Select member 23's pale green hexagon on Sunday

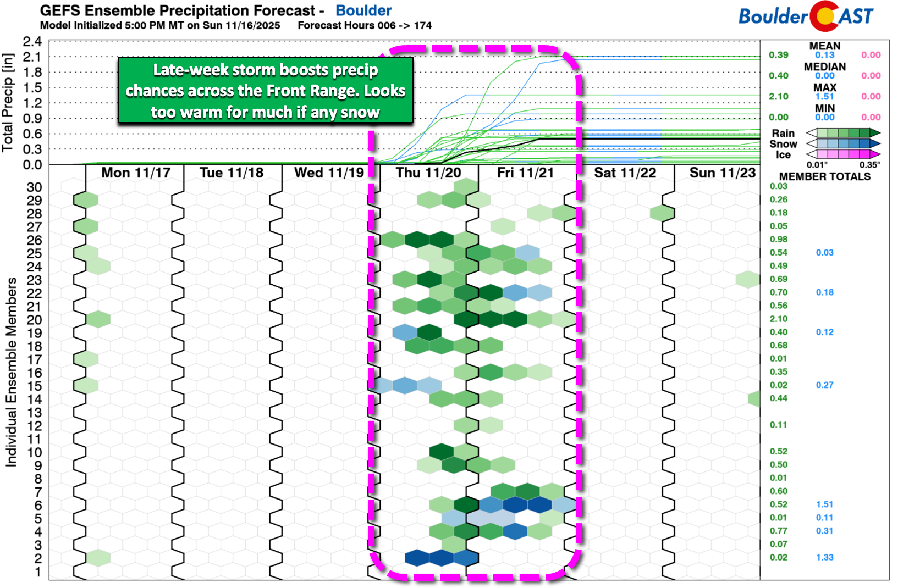tap(748, 279)
